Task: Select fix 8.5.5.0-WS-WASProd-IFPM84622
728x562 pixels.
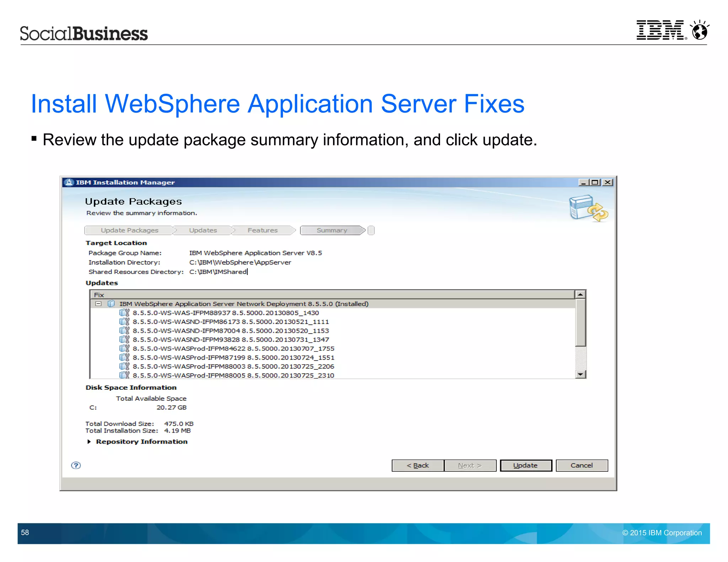Action: point(234,348)
